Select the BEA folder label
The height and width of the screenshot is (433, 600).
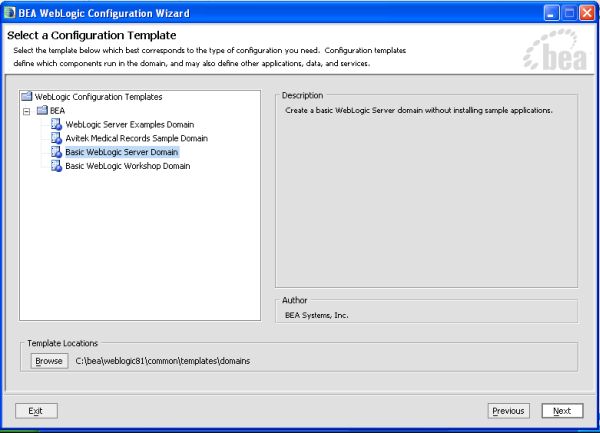[57, 111]
